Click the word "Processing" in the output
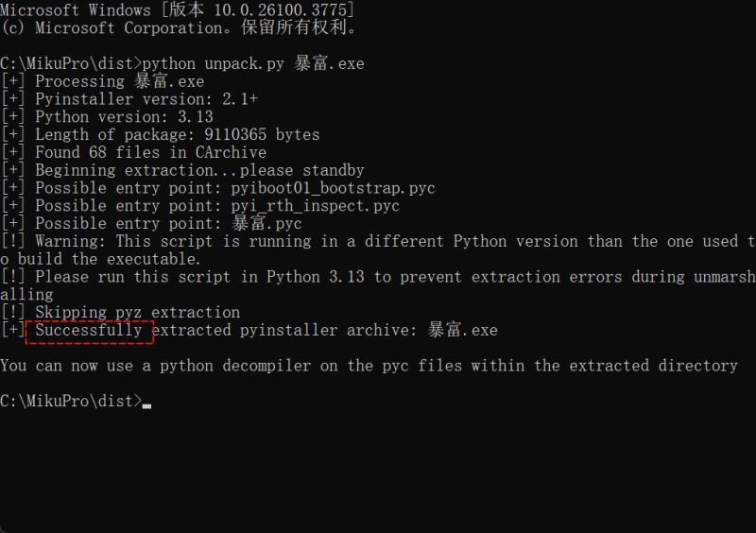 [79, 81]
